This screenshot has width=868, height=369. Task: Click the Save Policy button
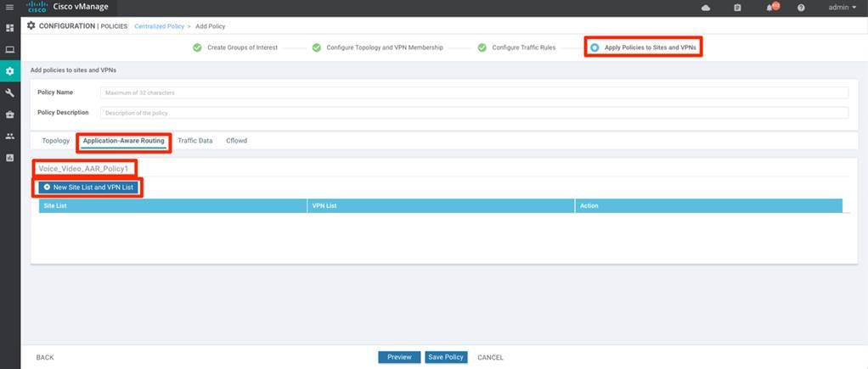(x=446, y=357)
